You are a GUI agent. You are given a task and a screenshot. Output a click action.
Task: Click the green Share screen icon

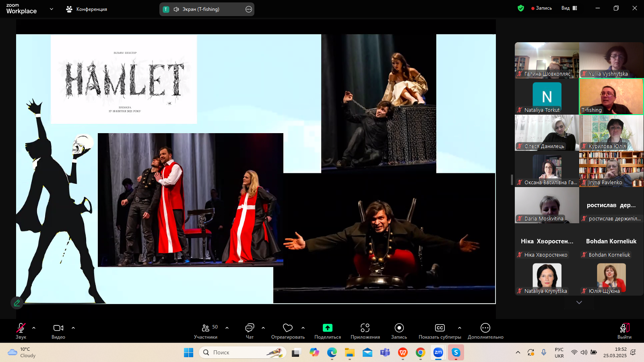[327, 328]
